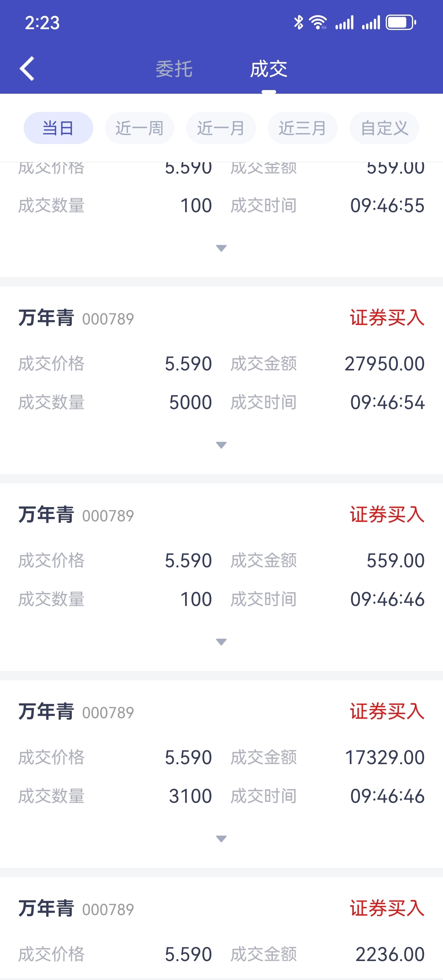This screenshot has width=443, height=980.
Task: Tap 证券买入 label on the 3100-share trade
Action: [387, 711]
